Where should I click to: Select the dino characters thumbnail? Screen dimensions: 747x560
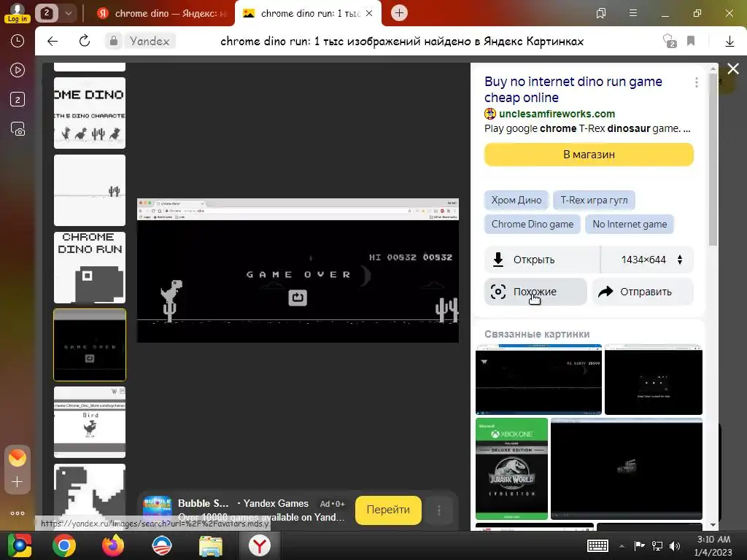click(90, 113)
